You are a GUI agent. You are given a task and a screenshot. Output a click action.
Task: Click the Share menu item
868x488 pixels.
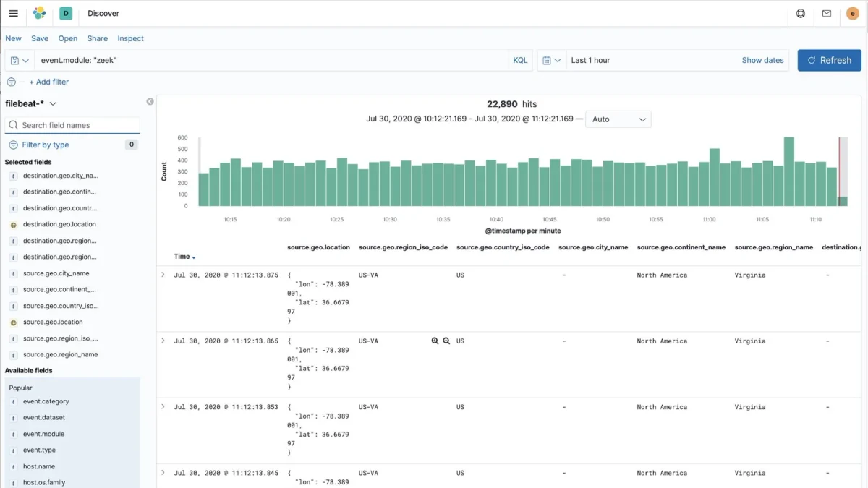(97, 39)
